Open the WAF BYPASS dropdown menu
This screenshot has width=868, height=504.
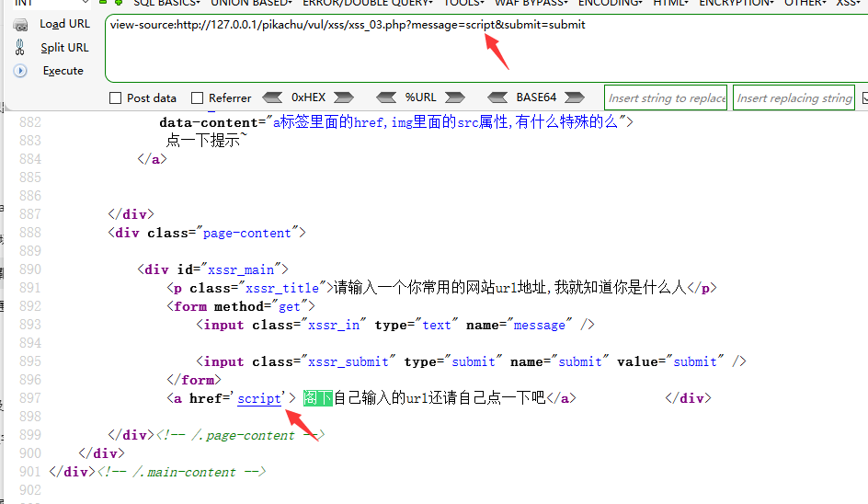coord(531,3)
